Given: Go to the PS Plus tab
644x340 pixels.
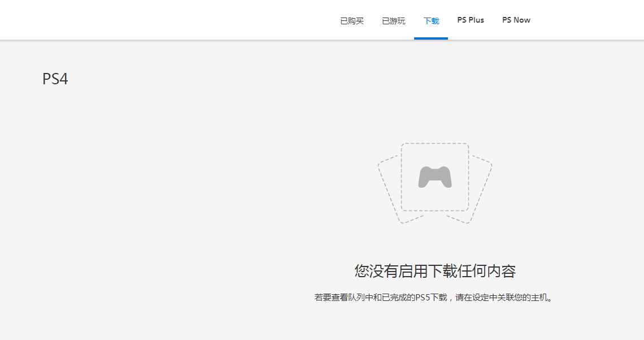Looking at the screenshot, I should (471, 20).
